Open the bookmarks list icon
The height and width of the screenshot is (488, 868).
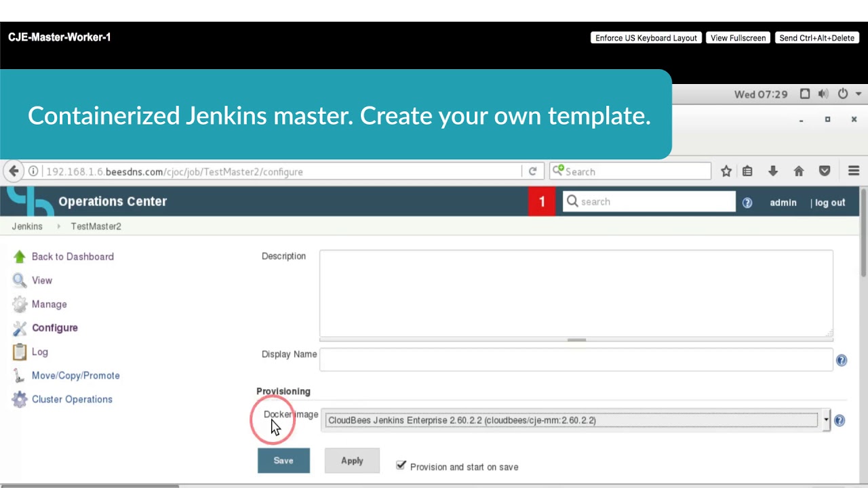[747, 171]
